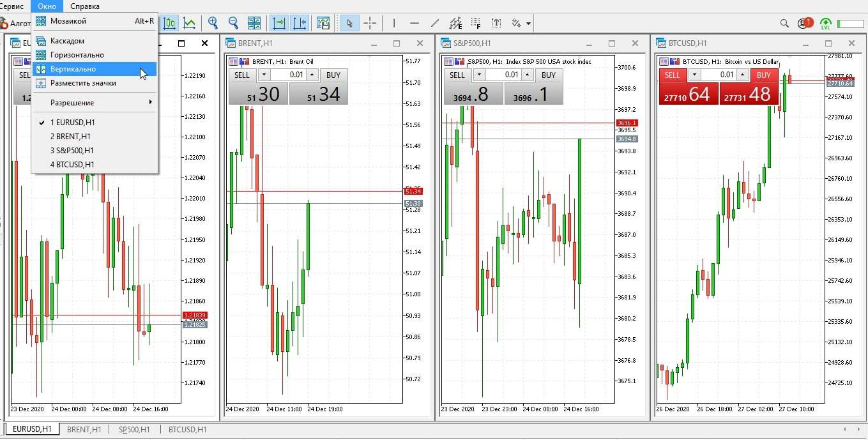Increase volume on the BRENT chart
This screenshot has height=440, width=868.
pos(312,75)
